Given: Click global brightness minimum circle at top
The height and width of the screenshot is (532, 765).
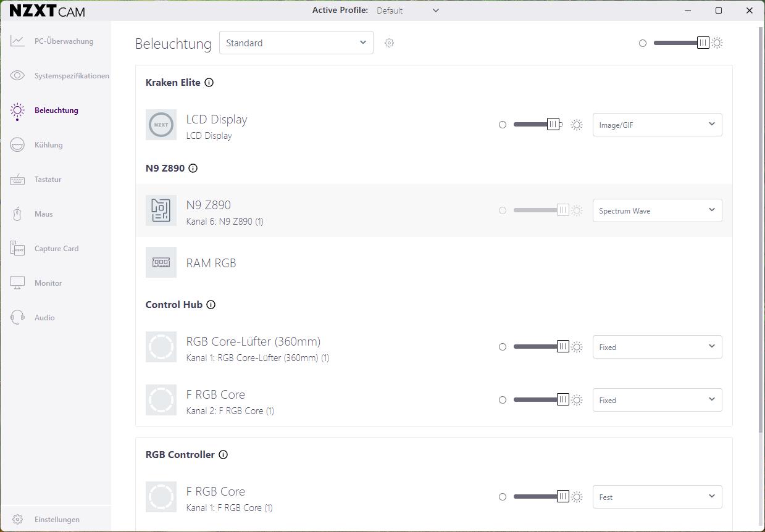Looking at the screenshot, I should [x=643, y=43].
